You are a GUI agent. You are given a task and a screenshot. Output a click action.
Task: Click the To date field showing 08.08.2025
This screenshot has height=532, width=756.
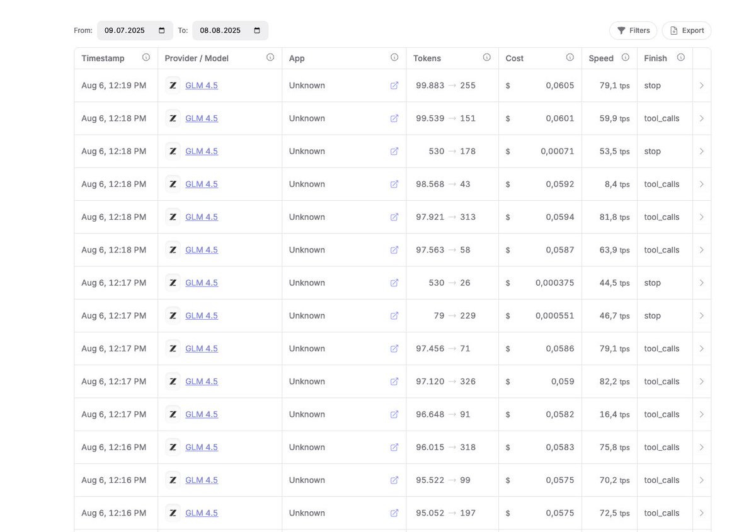point(230,30)
